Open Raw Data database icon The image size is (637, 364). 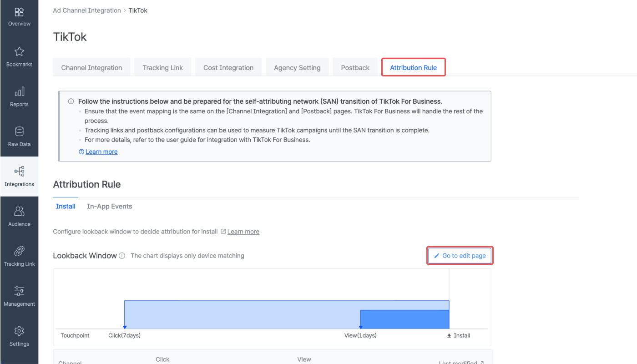pos(19,131)
